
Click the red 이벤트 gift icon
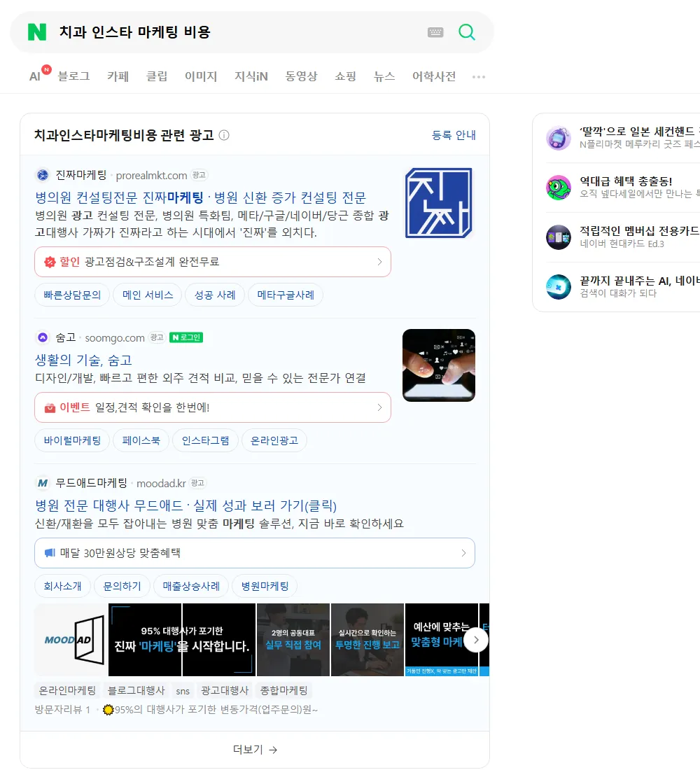pos(50,407)
